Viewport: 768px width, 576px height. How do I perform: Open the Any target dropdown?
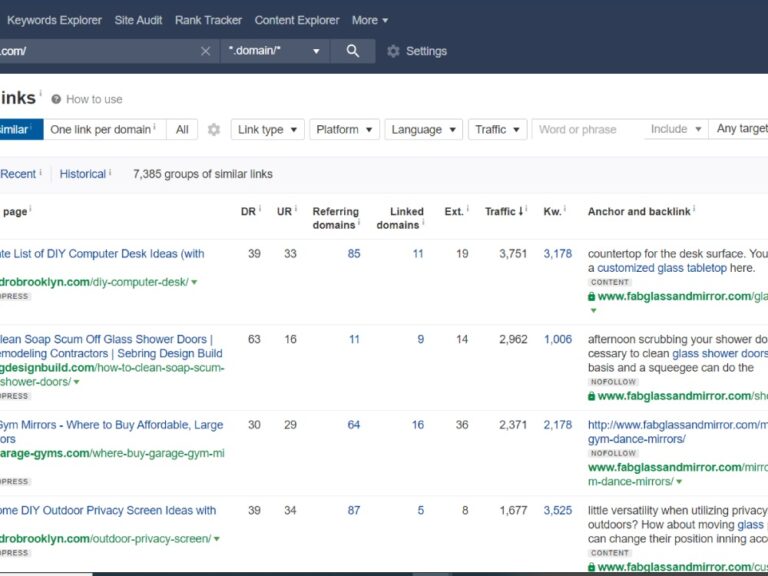click(x=739, y=129)
